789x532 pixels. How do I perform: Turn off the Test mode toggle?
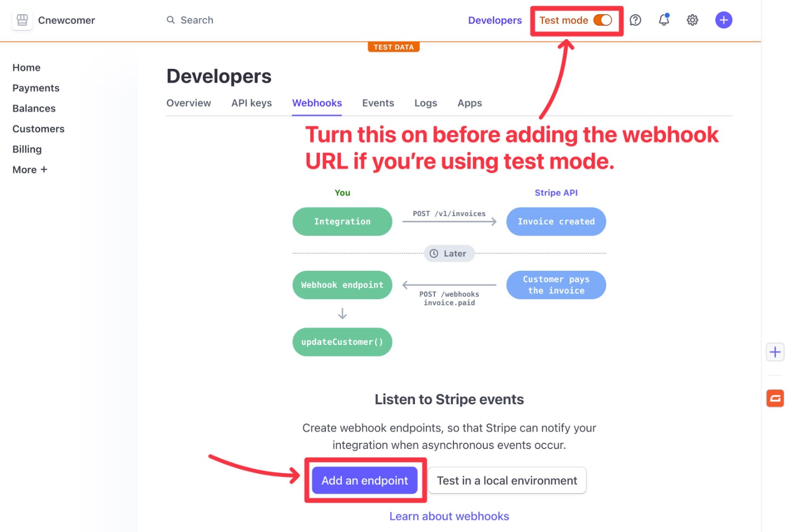click(x=602, y=20)
